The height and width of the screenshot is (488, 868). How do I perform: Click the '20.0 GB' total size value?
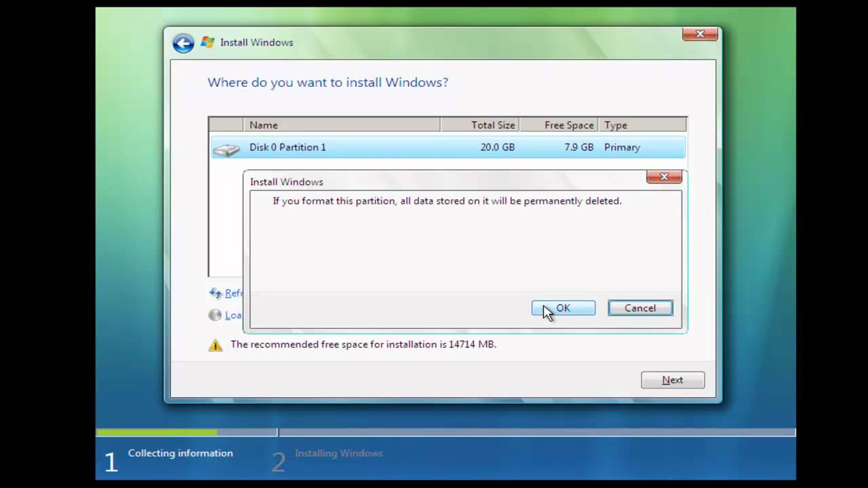click(498, 147)
